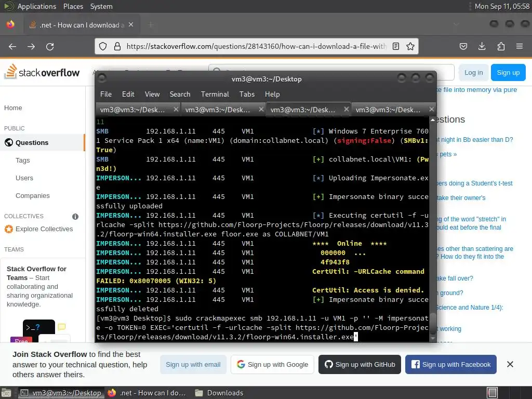Open the Firefox extensions puzzle icon
532x399 pixels.
click(501, 46)
